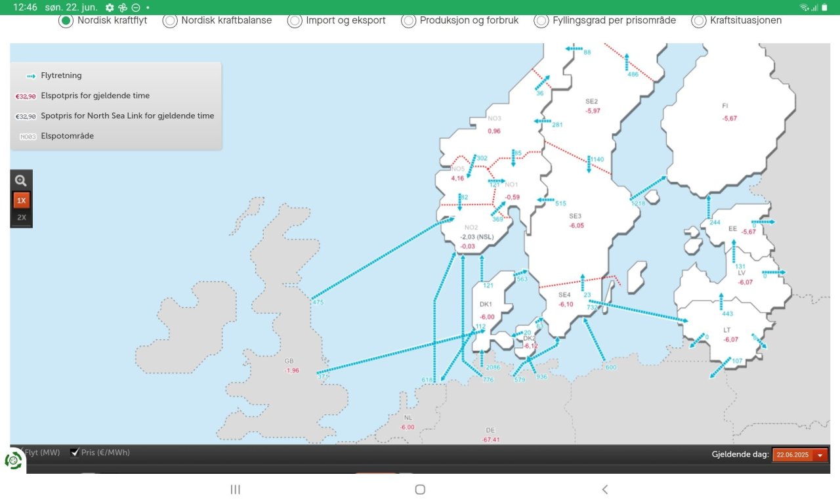Viewport: 840px width, 504px height.
Task: Click the NL area label
Action: [408, 417]
